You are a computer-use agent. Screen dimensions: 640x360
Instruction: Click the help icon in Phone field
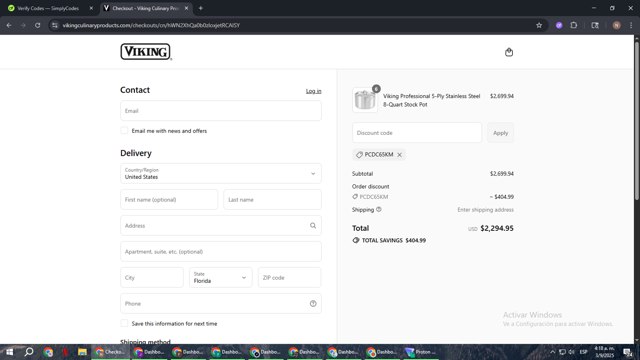coord(313,304)
